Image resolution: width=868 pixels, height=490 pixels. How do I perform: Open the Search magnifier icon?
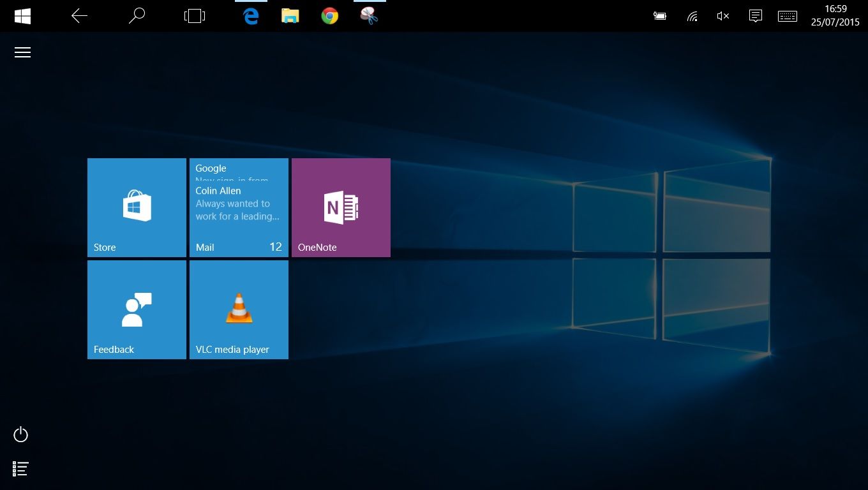point(137,16)
